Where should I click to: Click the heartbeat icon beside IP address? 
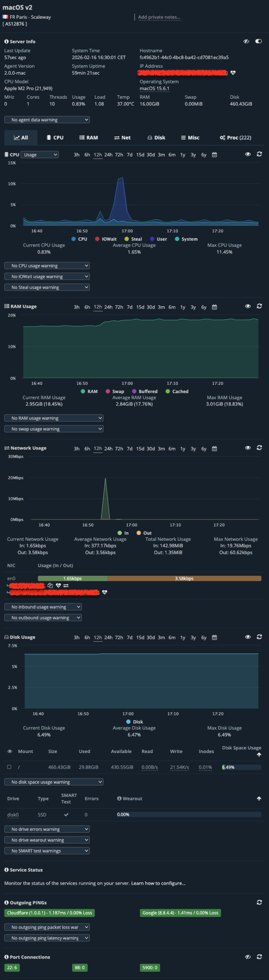233,73
